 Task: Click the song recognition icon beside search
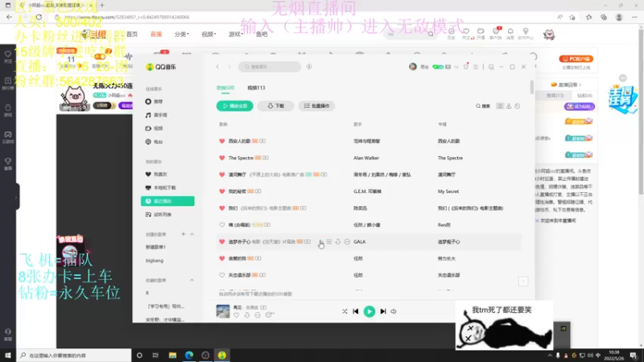click(309, 67)
